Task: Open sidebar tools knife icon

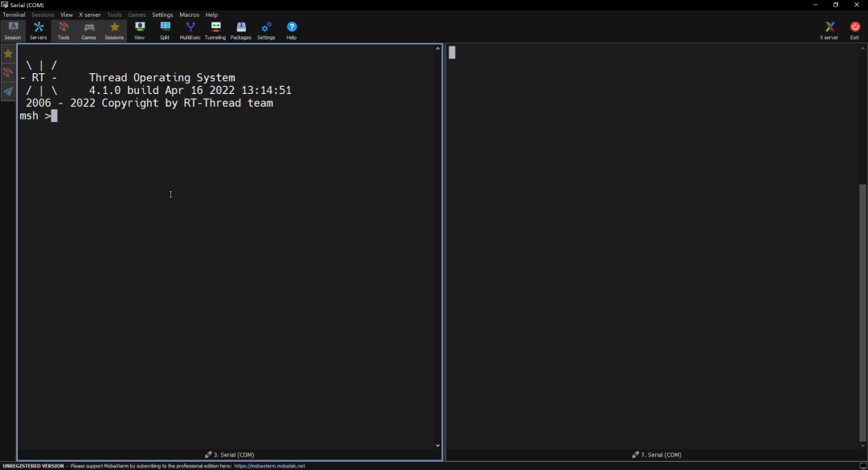Action: pyautogui.click(x=8, y=72)
